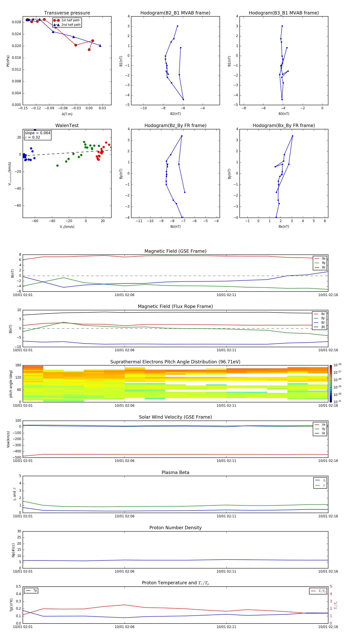The width and height of the screenshot is (351, 644).
Task: Click the "|B|" flux rope legend entry
Action: pos(320,327)
